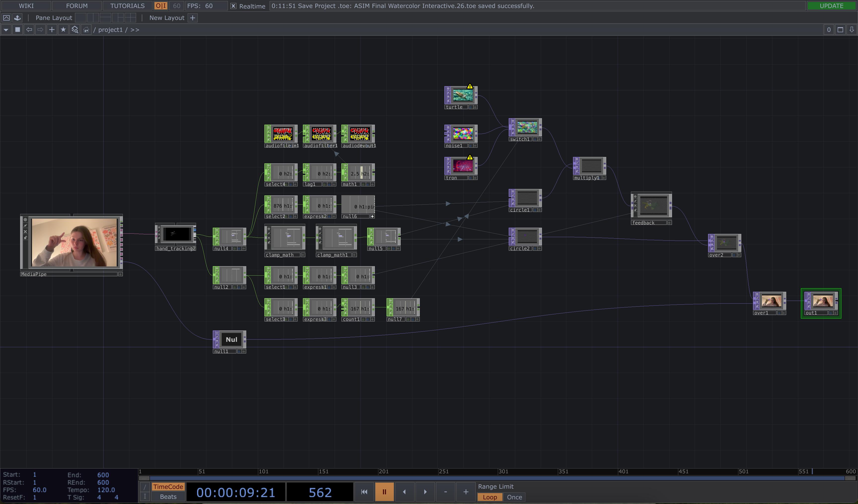Viewport: 858px width, 504px height.
Task: Click the End value 600
Action: click(x=103, y=475)
